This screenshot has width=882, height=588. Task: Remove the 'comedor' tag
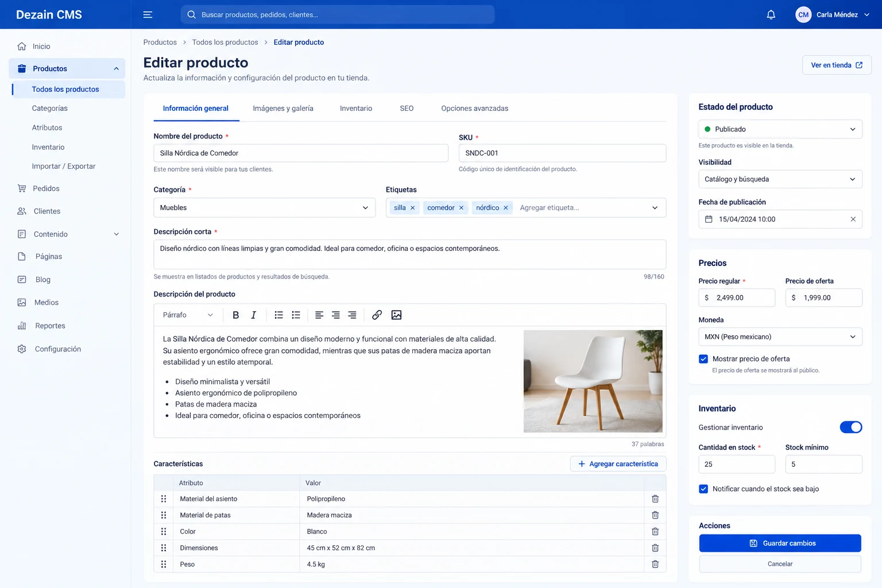(x=461, y=208)
